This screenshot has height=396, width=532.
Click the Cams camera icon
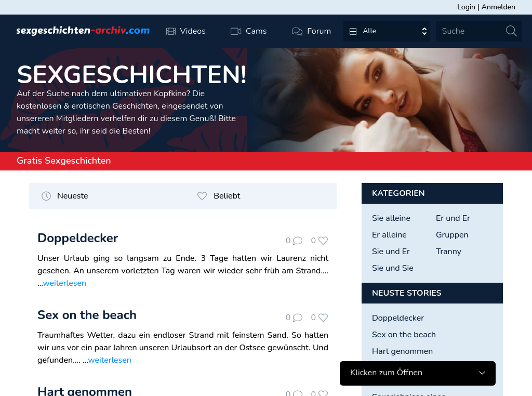[x=236, y=31]
